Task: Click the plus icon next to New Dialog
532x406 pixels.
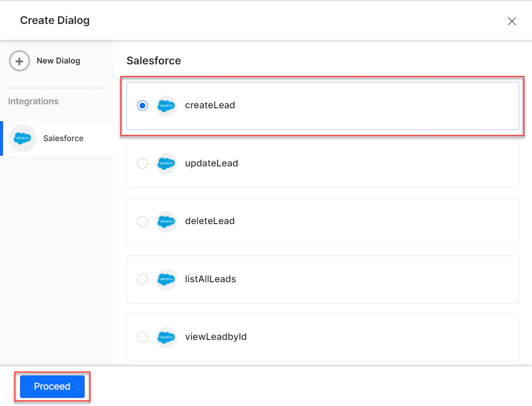Action: coord(19,61)
